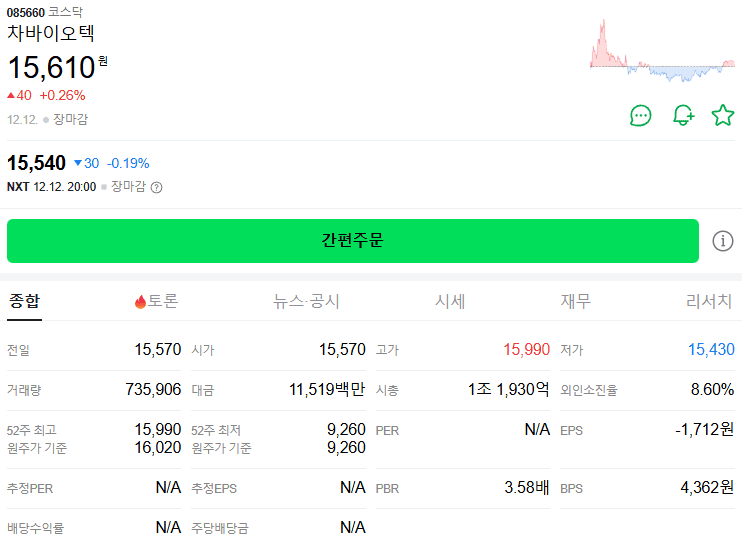Click the green 간편주문 button
Viewport: 742px width, 547px height.
tap(353, 240)
